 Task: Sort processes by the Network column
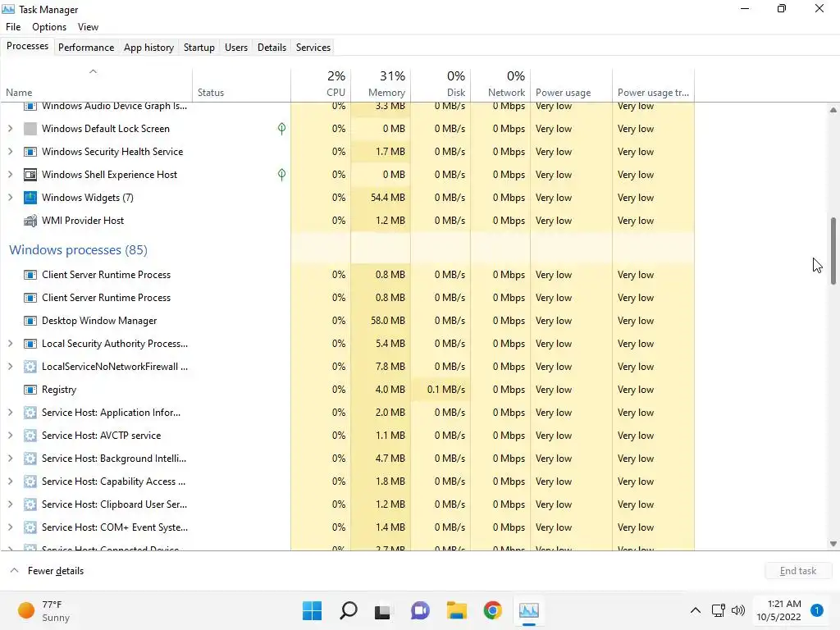(x=500, y=84)
